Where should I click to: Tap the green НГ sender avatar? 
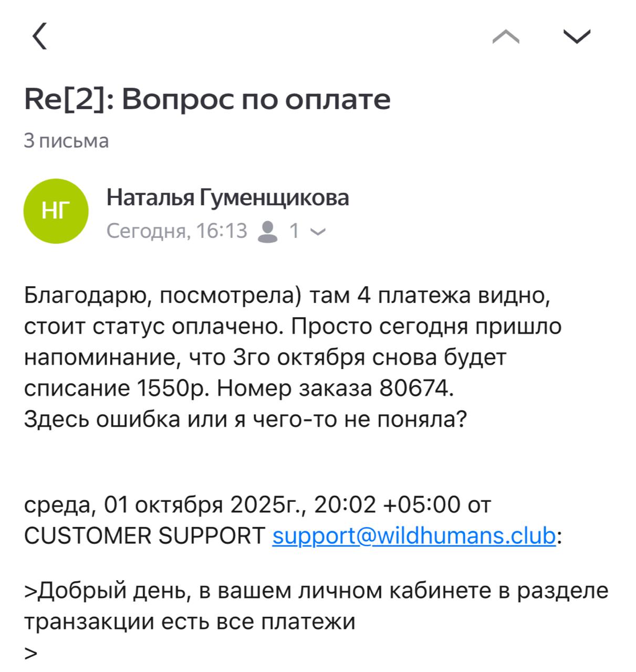tap(56, 211)
